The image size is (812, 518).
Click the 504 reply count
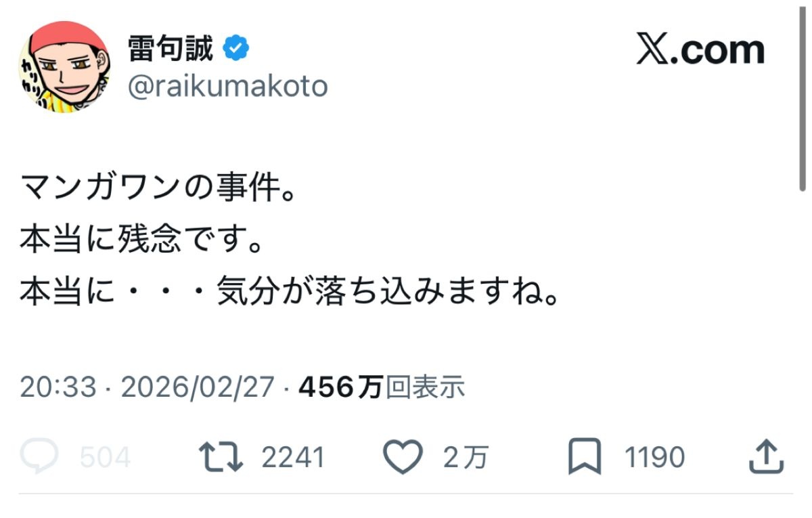click(x=105, y=458)
